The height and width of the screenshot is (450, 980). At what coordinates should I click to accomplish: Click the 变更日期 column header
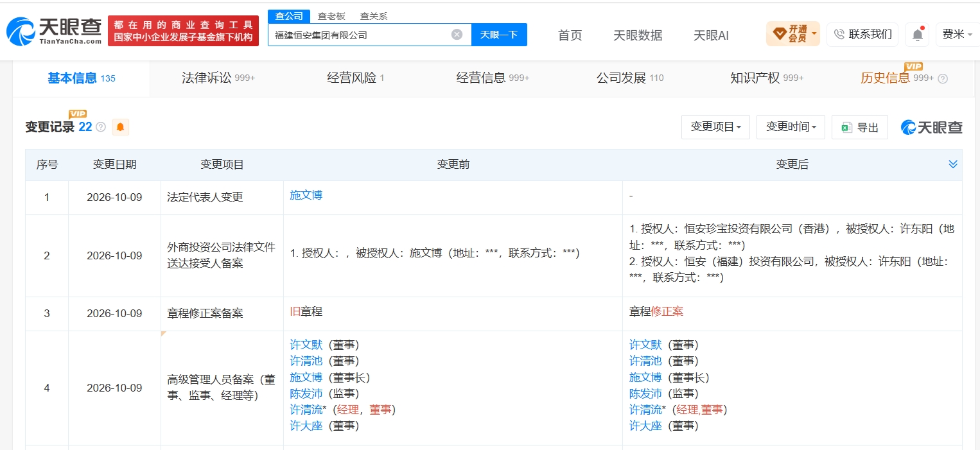point(114,164)
